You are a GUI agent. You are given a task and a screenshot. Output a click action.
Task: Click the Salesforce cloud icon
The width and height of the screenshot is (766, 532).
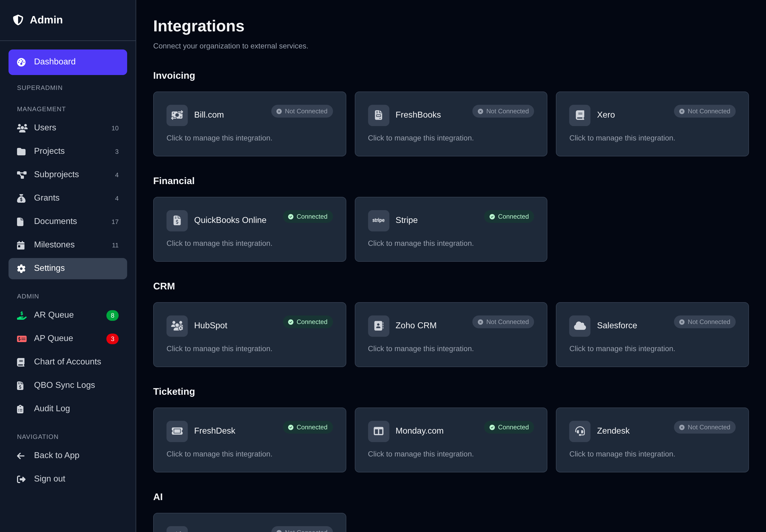click(580, 326)
